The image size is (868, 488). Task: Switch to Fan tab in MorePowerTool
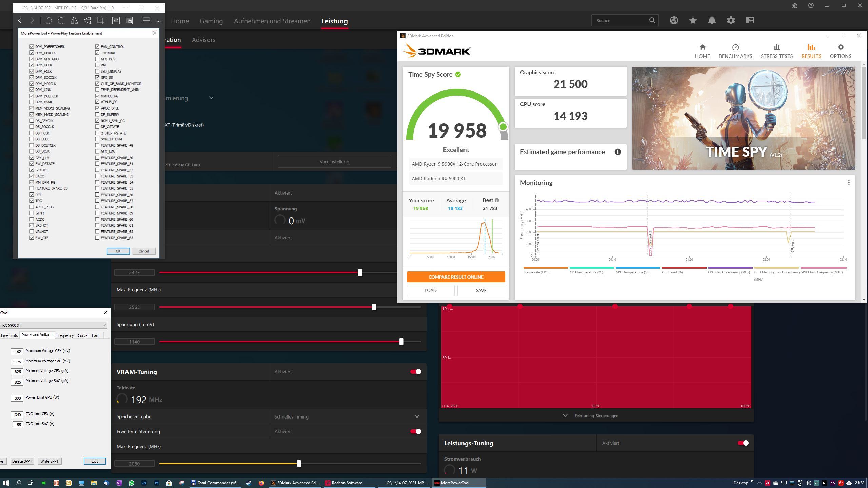(x=95, y=335)
